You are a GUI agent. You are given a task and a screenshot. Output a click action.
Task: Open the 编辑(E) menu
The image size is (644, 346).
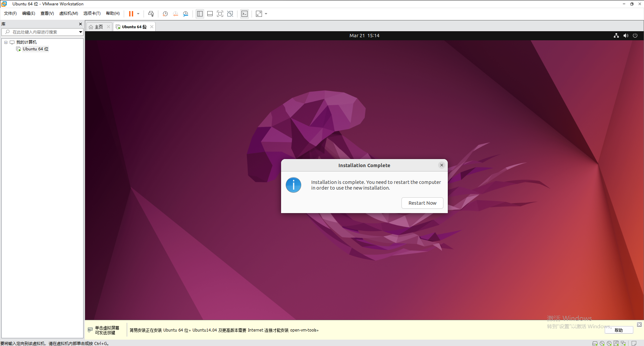29,13
